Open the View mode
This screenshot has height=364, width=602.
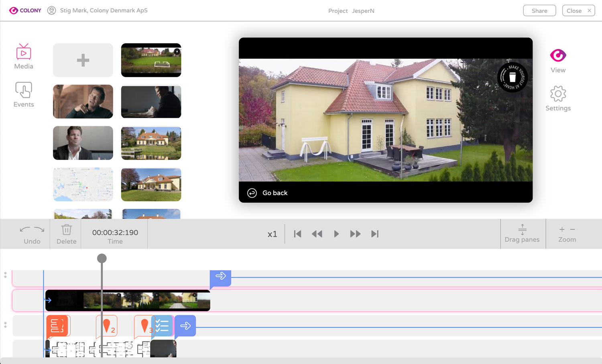point(558,61)
